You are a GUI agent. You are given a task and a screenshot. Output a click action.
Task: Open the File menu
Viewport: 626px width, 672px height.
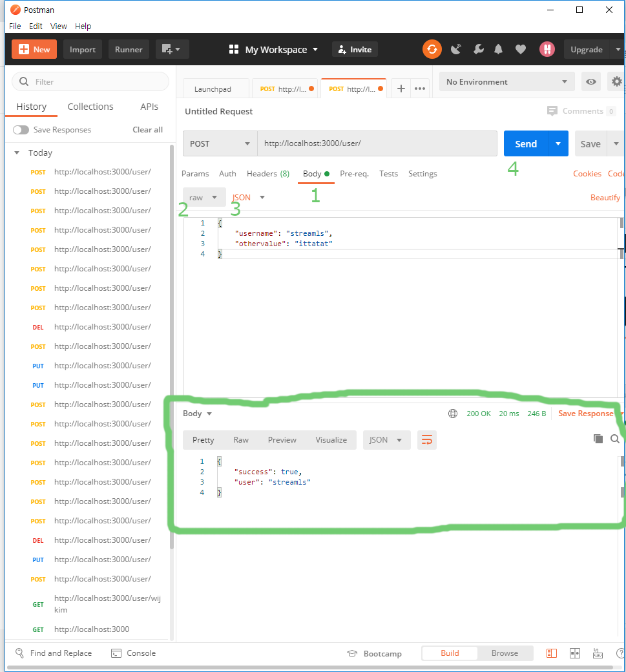(x=15, y=26)
